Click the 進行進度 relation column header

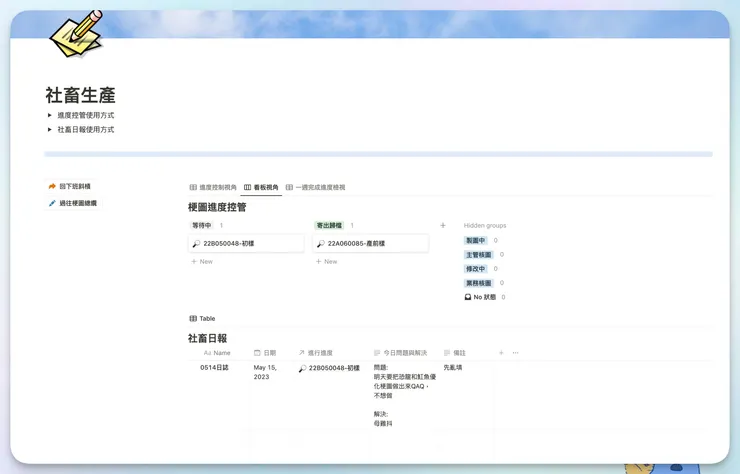coord(316,353)
